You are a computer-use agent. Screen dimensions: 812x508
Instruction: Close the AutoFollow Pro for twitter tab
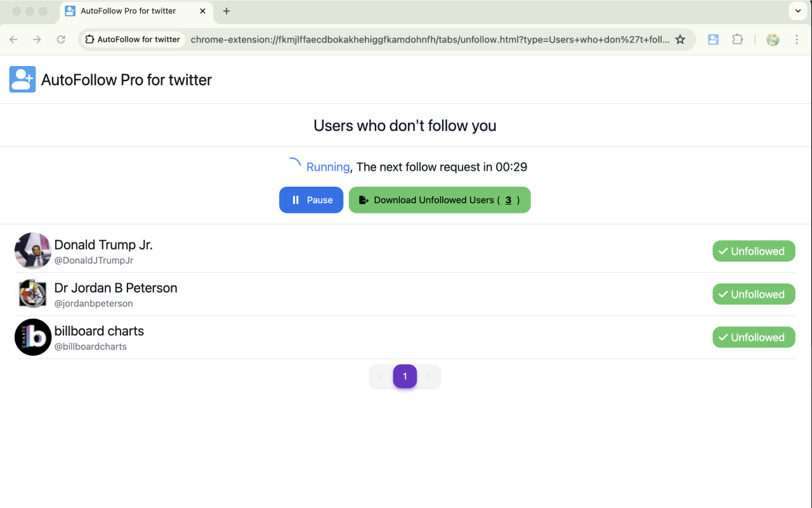coord(202,11)
